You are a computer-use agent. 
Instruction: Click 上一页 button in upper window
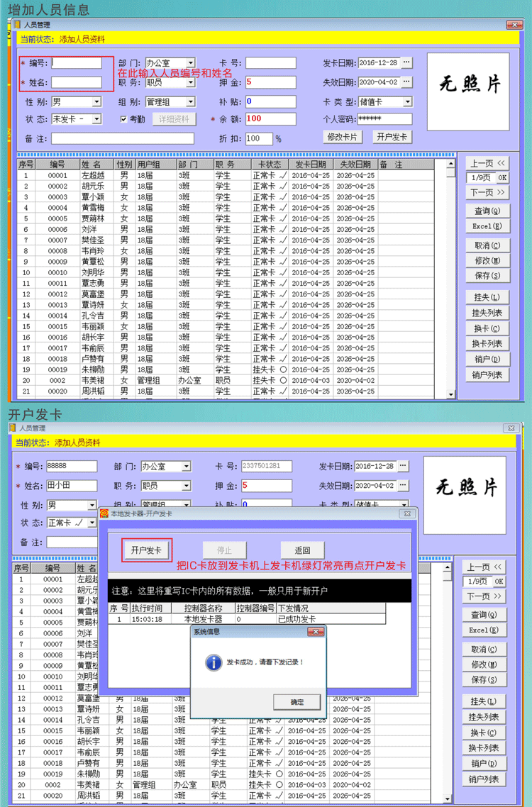tap(487, 164)
